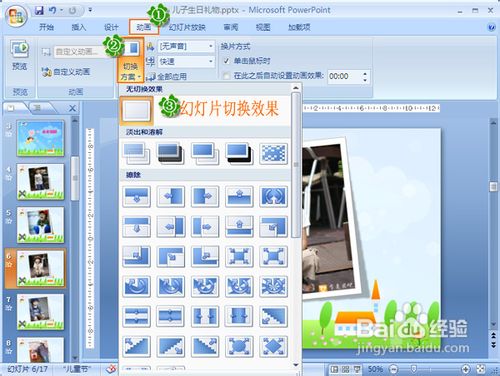Screen dimensions: 500x376
Task: Open PowerPoint help via the question mark icon
Action: point(491,27)
